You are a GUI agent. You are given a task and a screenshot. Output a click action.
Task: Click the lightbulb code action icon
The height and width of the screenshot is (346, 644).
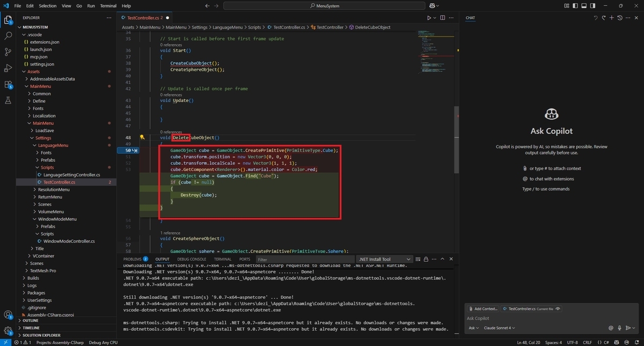click(143, 137)
